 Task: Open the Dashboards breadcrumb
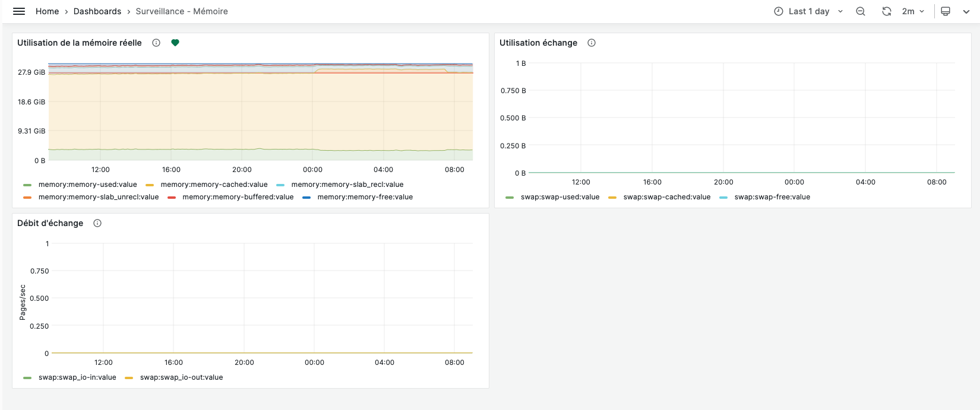pyautogui.click(x=97, y=11)
